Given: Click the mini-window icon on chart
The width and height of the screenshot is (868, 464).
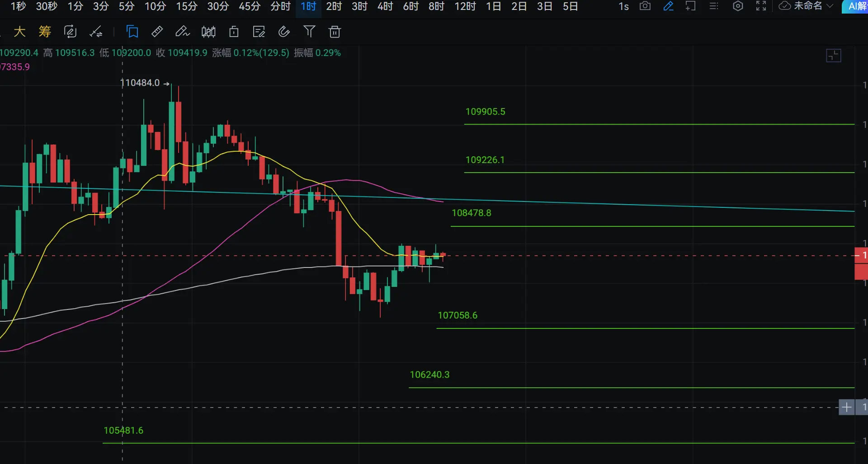Looking at the screenshot, I should pyautogui.click(x=834, y=56).
